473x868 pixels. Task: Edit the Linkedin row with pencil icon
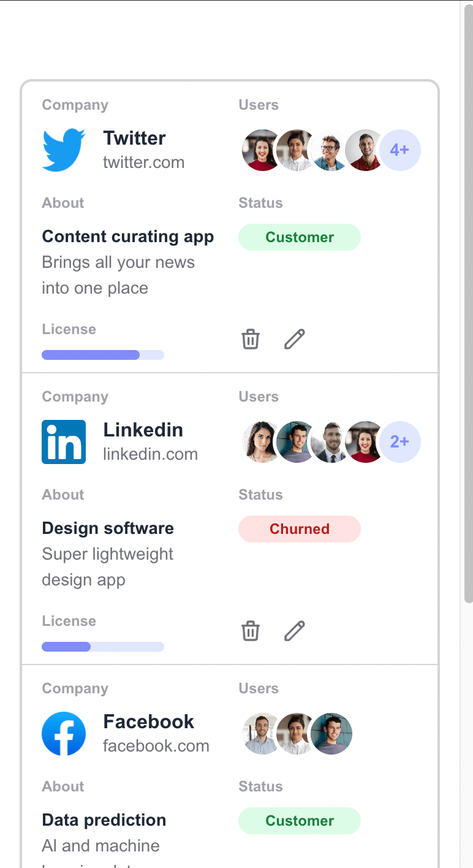tap(295, 631)
